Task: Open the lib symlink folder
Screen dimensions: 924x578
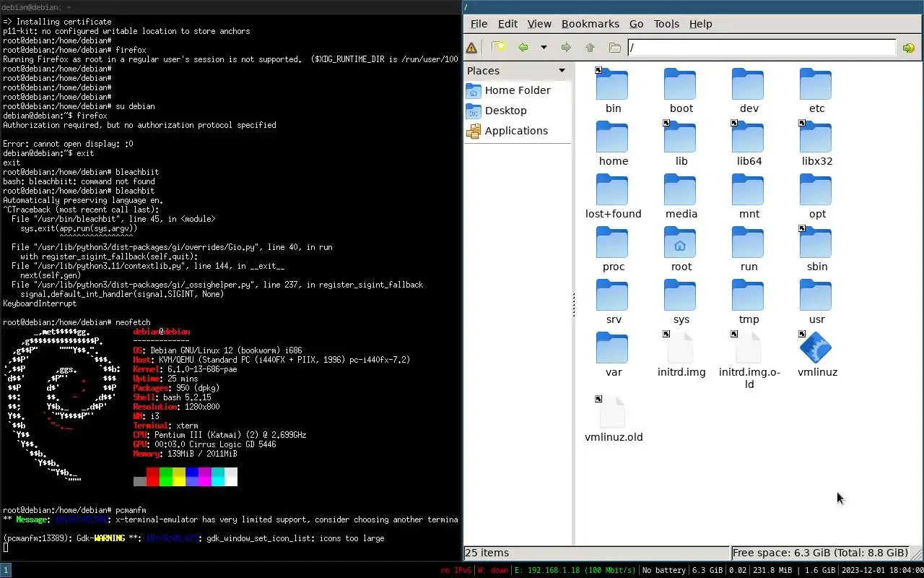Action: [680, 137]
